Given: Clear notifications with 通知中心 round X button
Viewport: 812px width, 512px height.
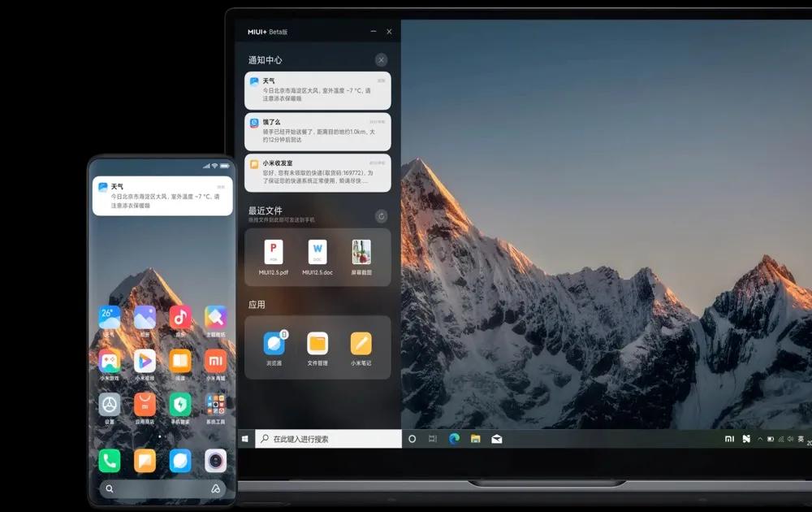Looking at the screenshot, I should (381, 60).
